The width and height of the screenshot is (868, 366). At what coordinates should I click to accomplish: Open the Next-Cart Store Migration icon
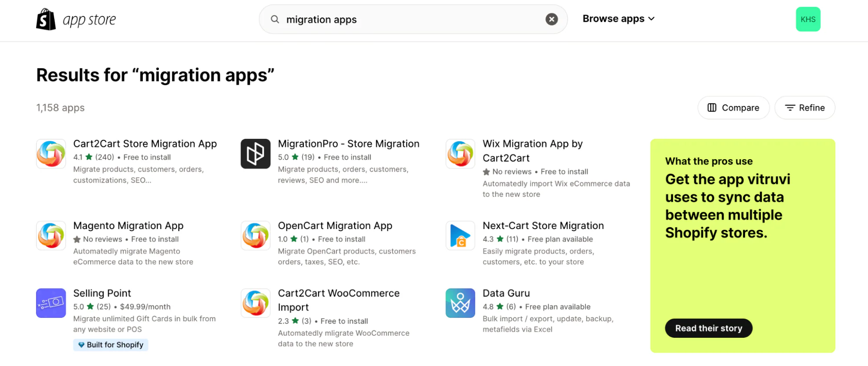tap(460, 235)
